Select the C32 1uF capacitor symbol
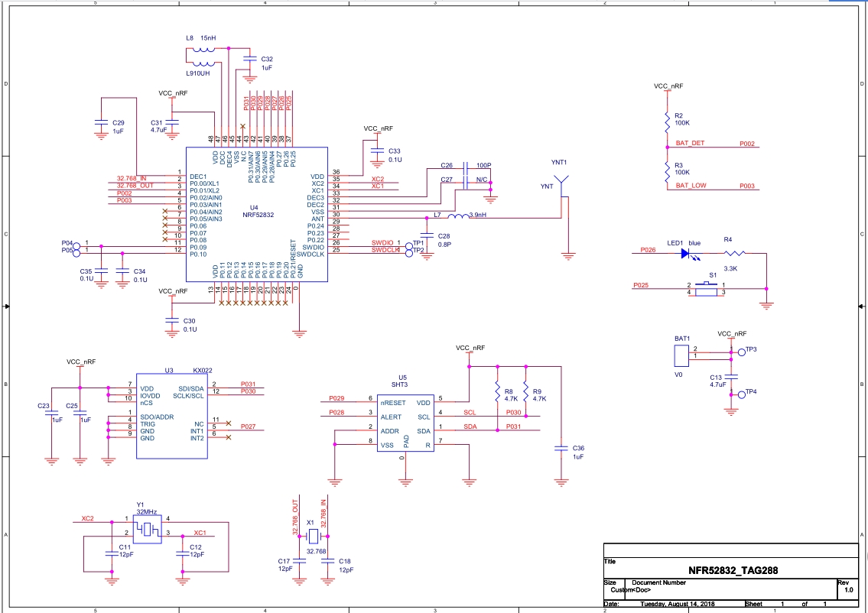The width and height of the screenshot is (868, 613). [x=250, y=58]
